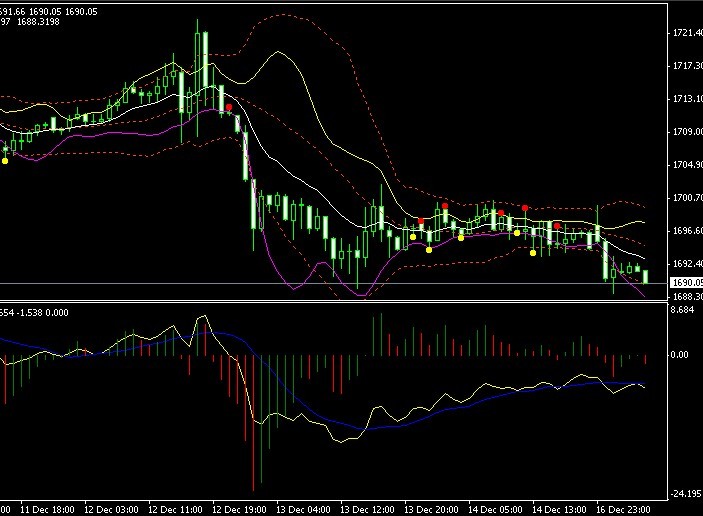Click the 1688.30 price axis label
703x516 pixels.
coord(688,296)
